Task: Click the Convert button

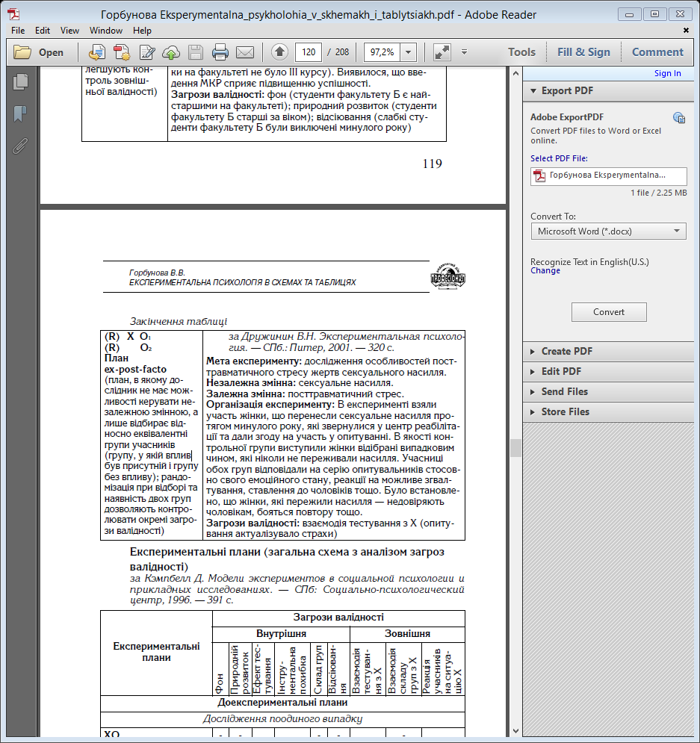Action: (x=609, y=312)
